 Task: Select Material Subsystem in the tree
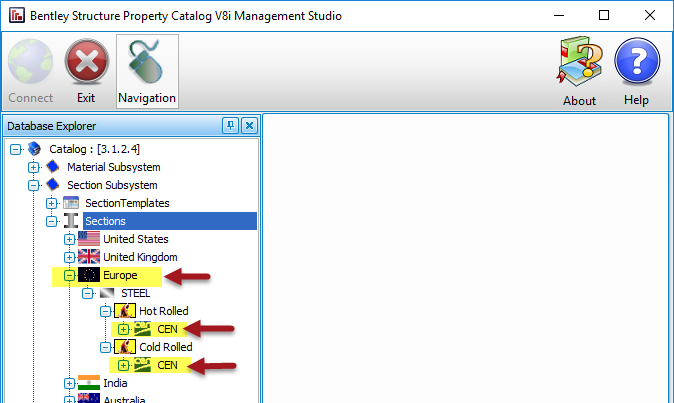coord(113,167)
